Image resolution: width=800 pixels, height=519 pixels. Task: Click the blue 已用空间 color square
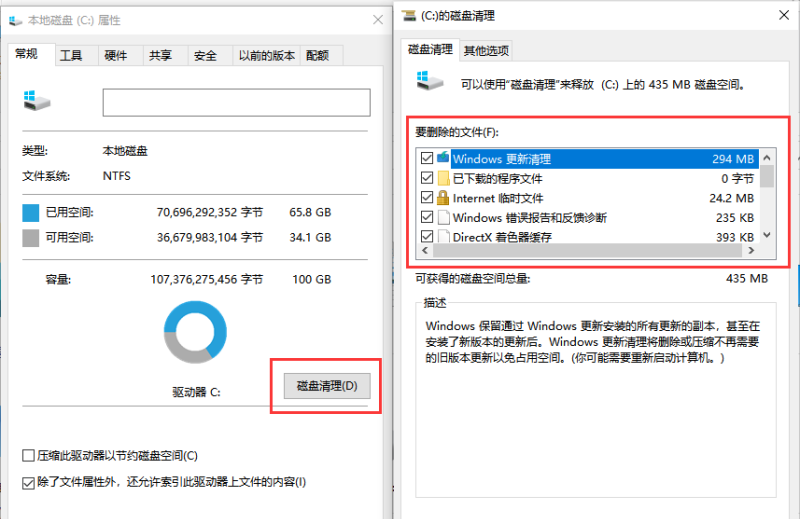[31, 213]
